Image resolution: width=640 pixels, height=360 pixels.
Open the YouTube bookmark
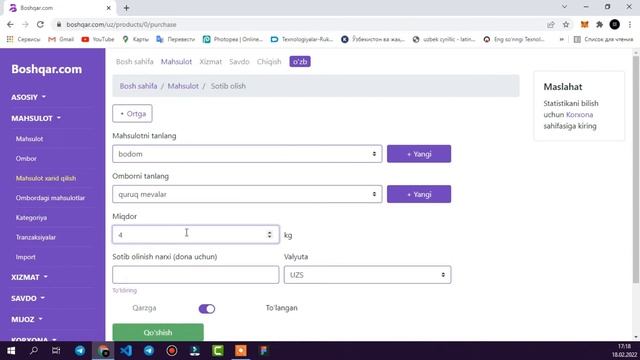[98, 39]
